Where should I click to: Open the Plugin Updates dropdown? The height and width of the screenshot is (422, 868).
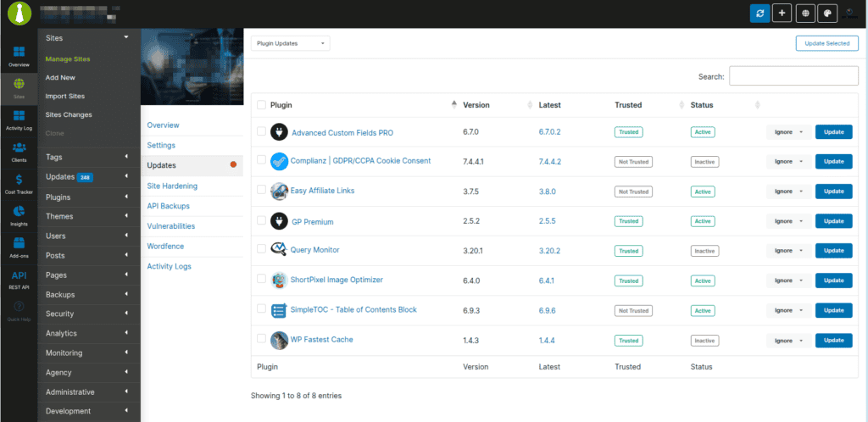click(x=290, y=43)
